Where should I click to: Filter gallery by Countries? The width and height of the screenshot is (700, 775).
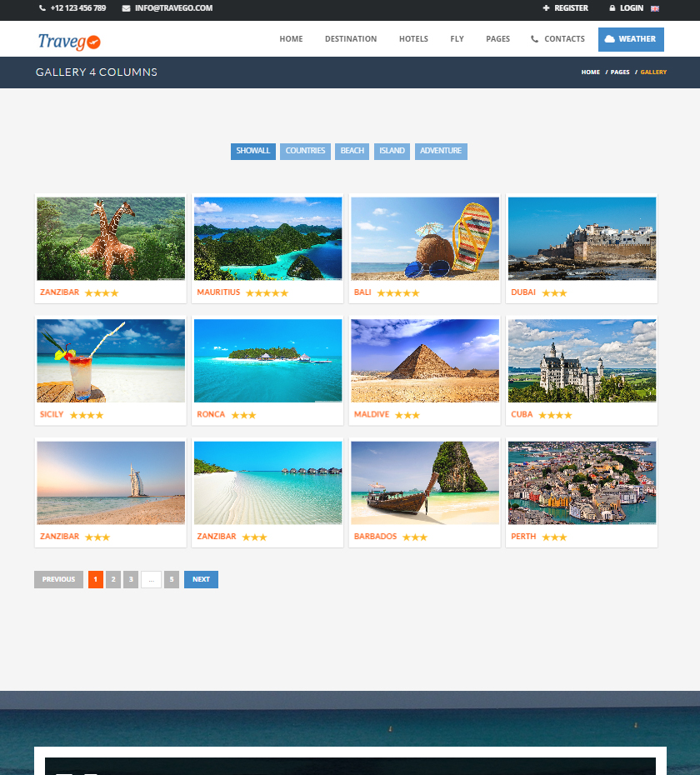[305, 151]
